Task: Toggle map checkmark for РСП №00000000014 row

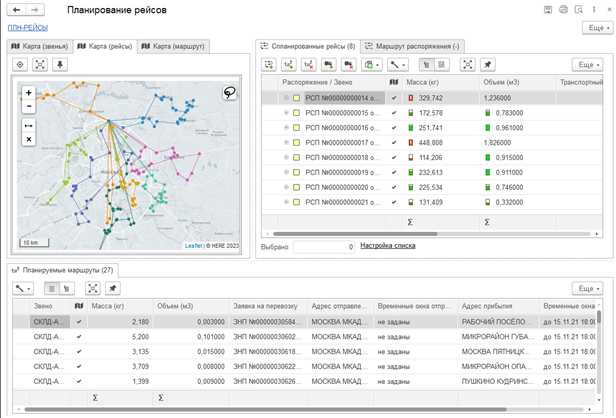Action: 395,98
